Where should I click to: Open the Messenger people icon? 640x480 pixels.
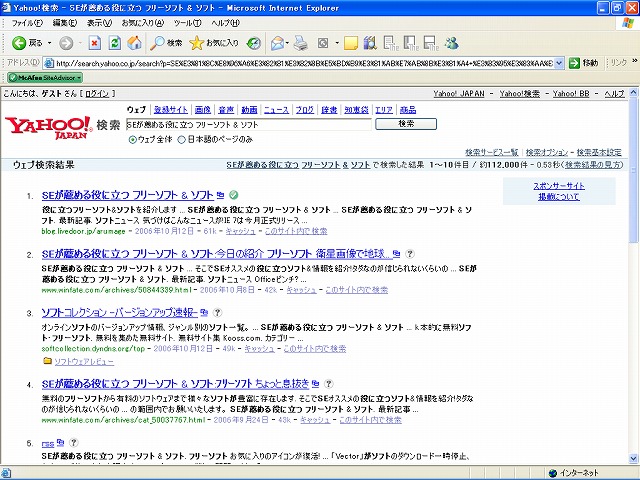(x=452, y=43)
